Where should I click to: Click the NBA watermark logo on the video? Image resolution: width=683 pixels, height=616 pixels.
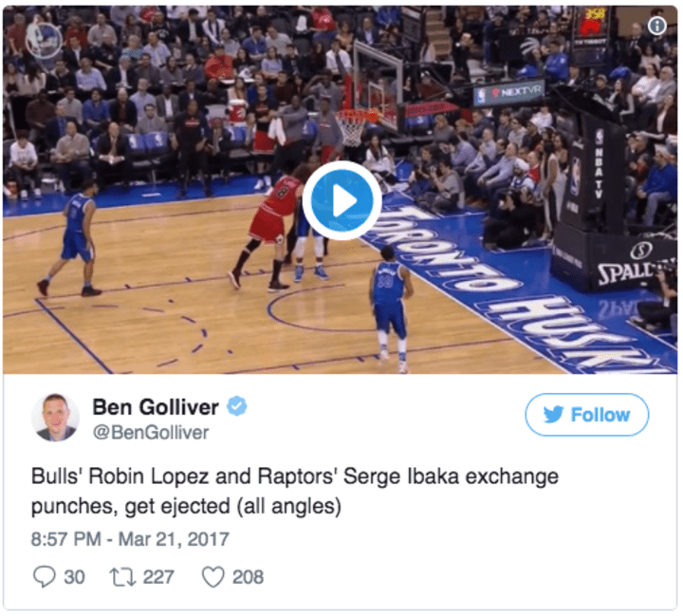(x=43, y=40)
